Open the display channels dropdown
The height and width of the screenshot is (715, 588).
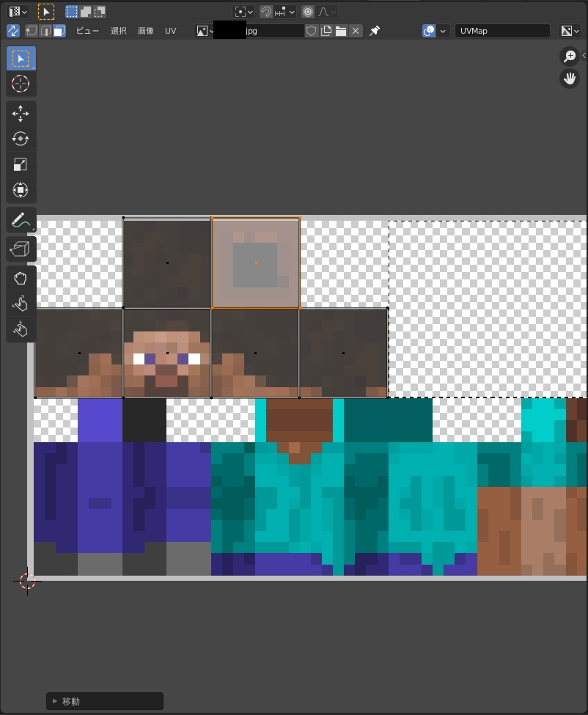(570, 31)
